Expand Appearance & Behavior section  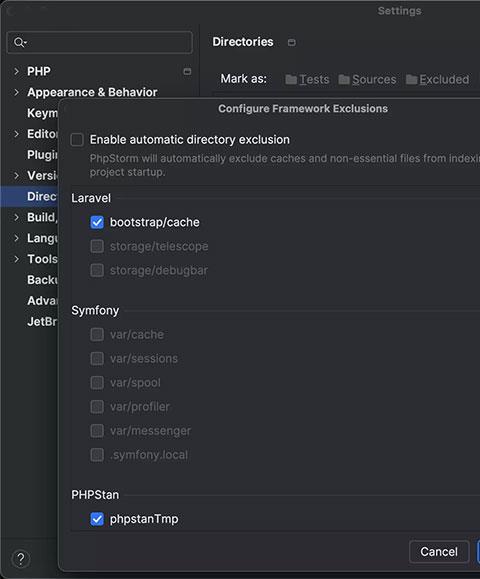(x=16, y=92)
